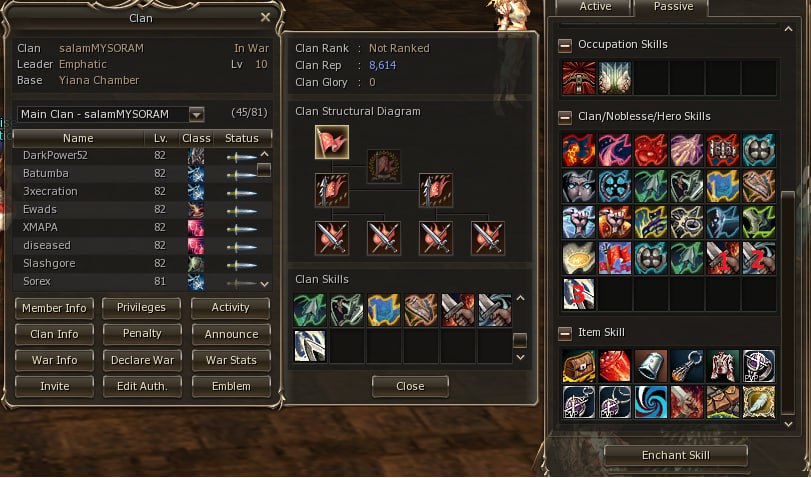Select the skill icon marked with red 1
The width and height of the screenshot is (811, 478).
[723, 258]
